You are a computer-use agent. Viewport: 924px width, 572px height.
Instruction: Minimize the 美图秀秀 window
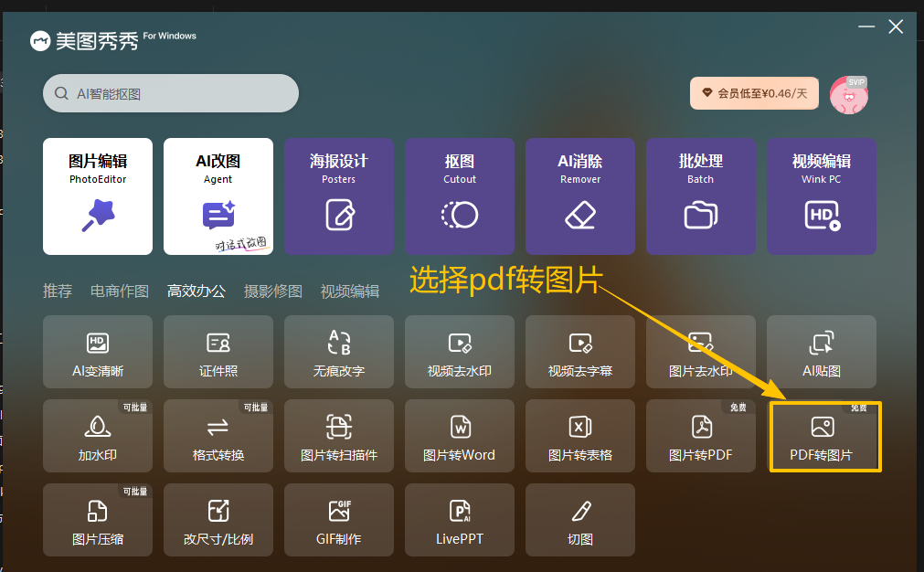pyautogui.click(x=866, y=26)
